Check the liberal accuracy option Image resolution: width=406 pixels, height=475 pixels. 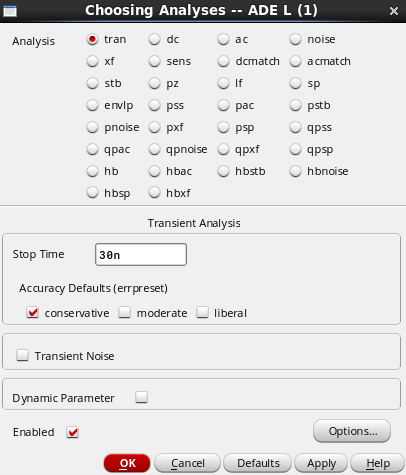(x=202, y=313)
